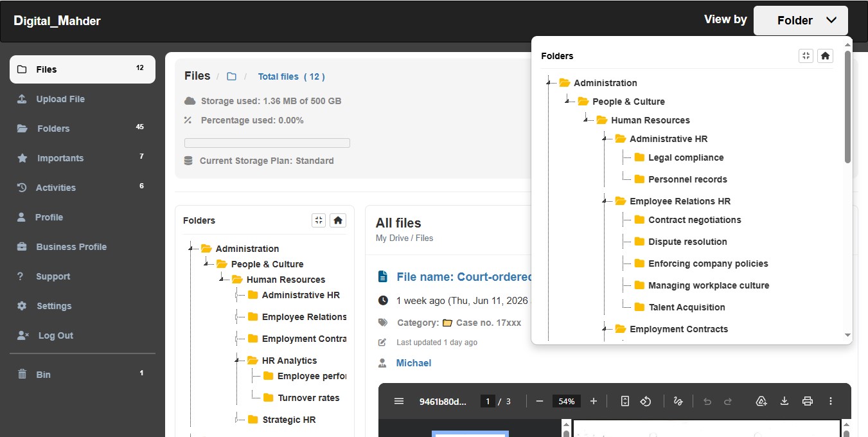Screen dimensions: 868x437
Task: Collapse HR Analytics in left folder tree
Action: [238, 361]
